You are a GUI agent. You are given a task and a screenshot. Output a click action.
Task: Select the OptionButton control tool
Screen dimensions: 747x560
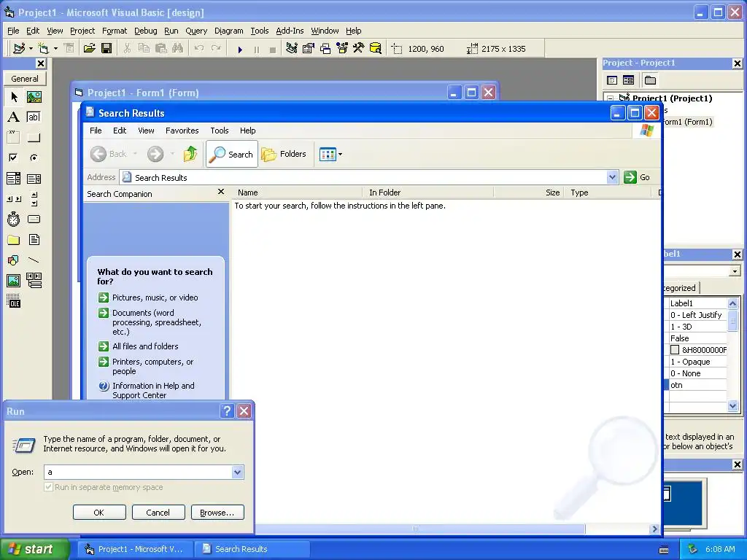tap(34, 157)
